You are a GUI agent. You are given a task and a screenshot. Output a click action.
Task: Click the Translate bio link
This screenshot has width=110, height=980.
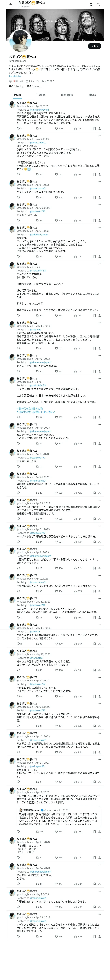click(15, 76)
